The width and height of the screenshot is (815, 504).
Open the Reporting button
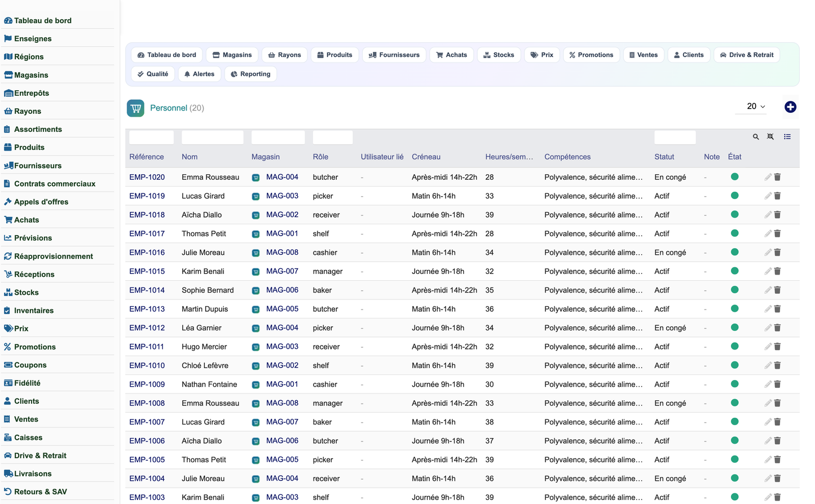point(250,74)
